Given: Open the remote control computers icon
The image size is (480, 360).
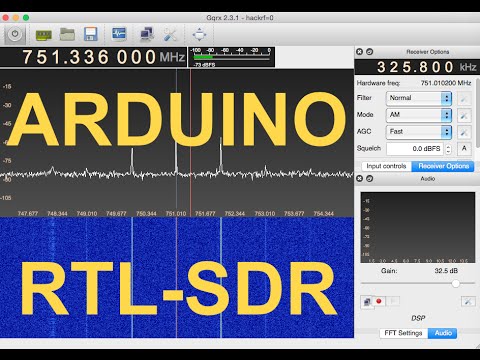Looking at the screenshot, I should coord(147,34).
